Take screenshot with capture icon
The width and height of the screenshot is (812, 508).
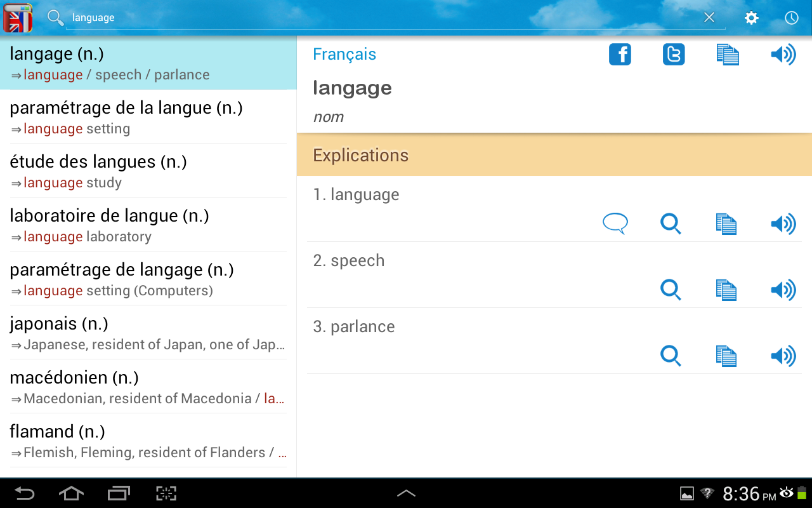point(166,493)
